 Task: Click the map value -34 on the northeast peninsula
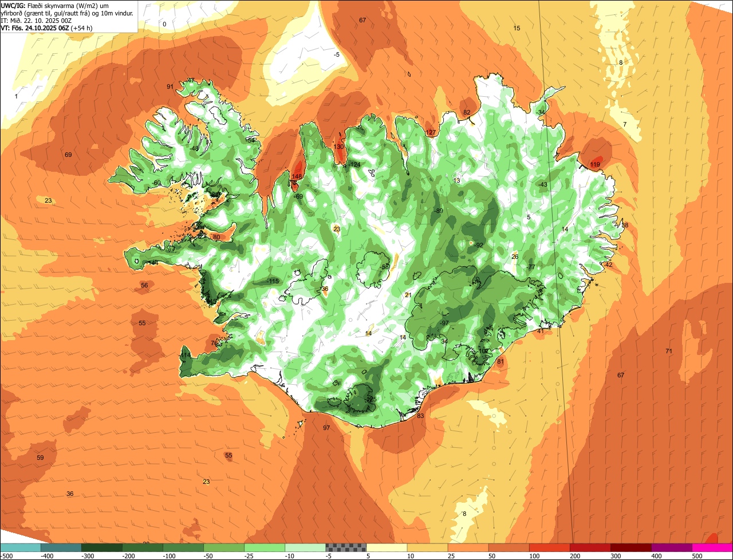coord(541,112)
